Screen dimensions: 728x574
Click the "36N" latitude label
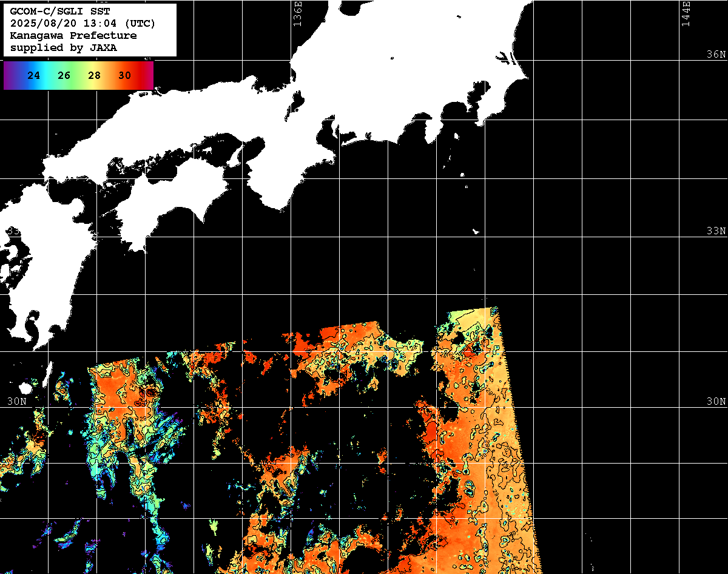(x=716, y=54)
